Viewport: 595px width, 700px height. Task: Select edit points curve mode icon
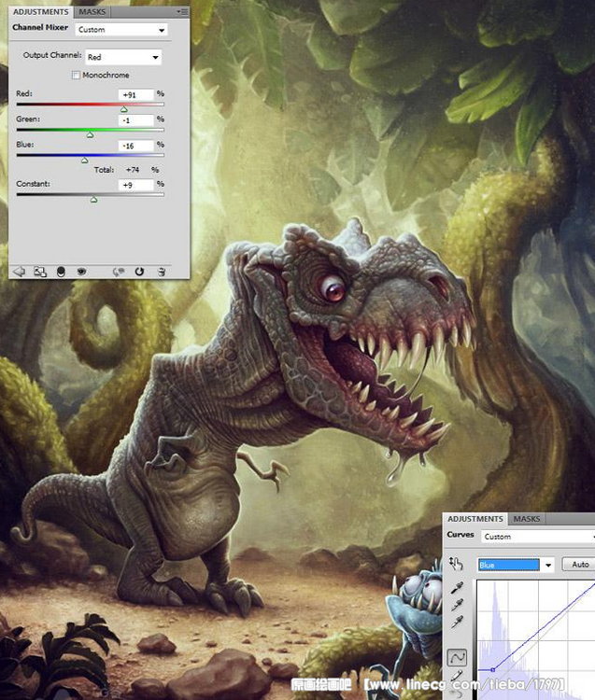(457, 657)
